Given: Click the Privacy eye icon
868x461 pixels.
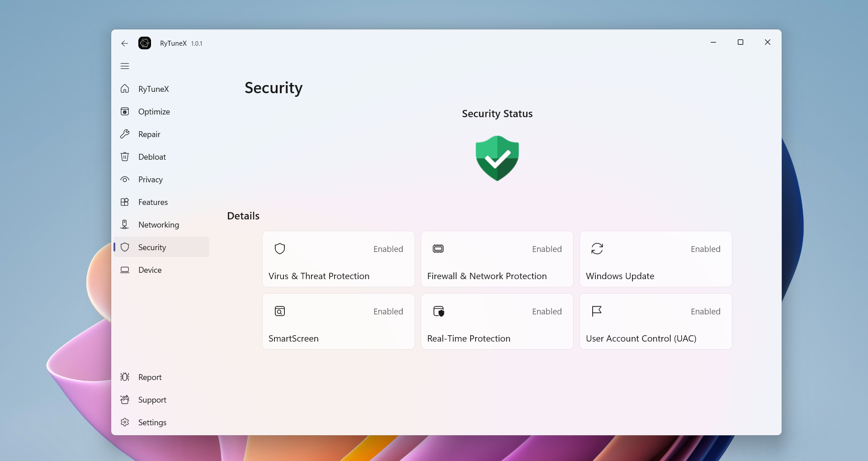Looking at the screenshot, I should (x=125, y=179).
